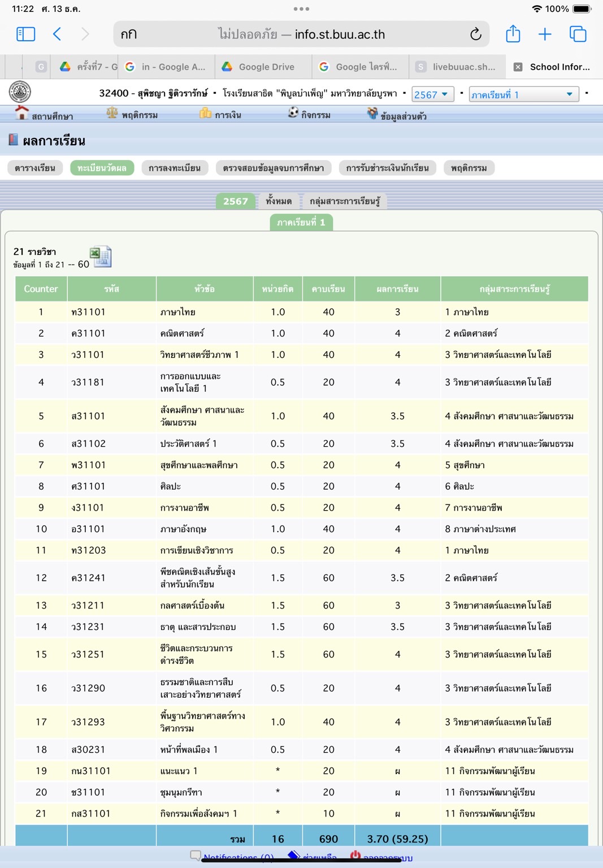The width and height of the screenshot is (603, 868).
Task: Select the การลงทะเบียน button
Action: 175,168
